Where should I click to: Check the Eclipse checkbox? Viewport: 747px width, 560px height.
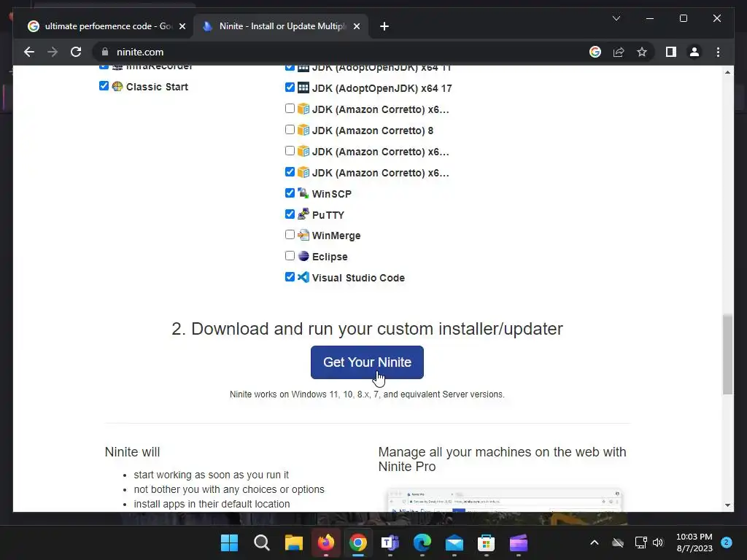coord(290,256)
